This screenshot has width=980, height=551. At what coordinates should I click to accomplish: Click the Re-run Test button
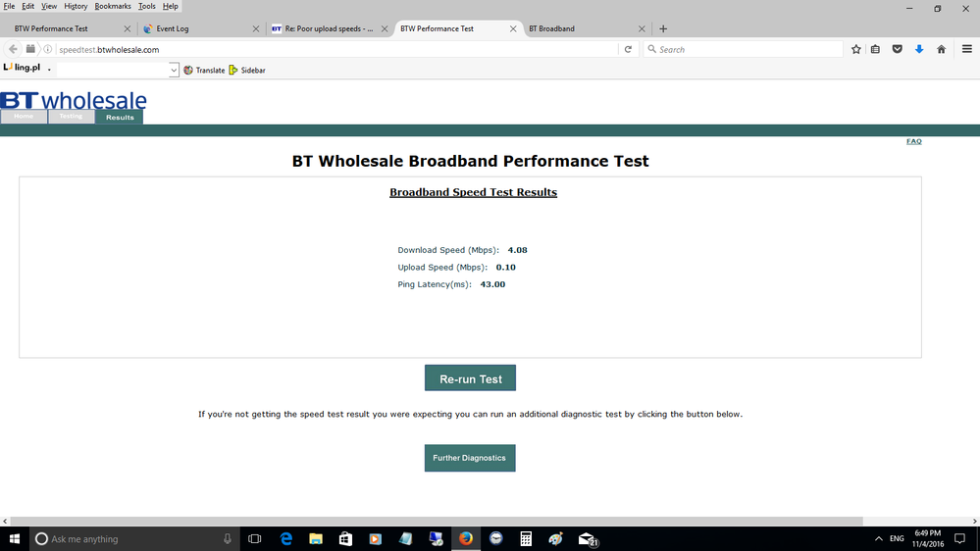click(470, 377)
